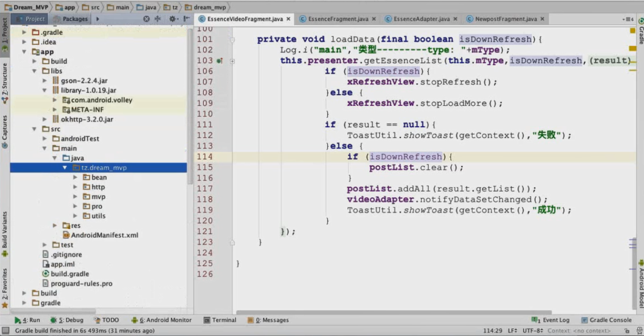Viewport: 644px width, 336px height.
Task: Hide the Project tool window
Action: (x=187, y=19)
